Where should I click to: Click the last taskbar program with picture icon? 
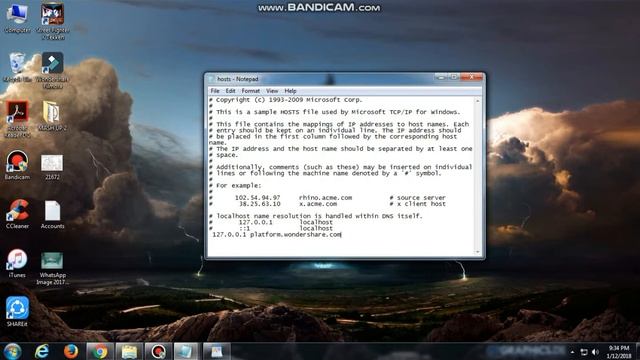217,351
